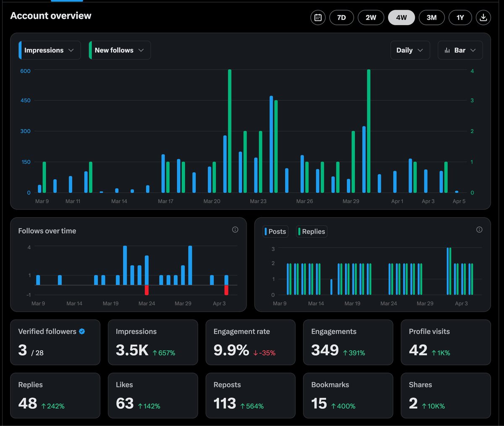Screen dimensions: 504x426
Task: Click the tallest green bar near Mar 29
Action: point(369,131)
